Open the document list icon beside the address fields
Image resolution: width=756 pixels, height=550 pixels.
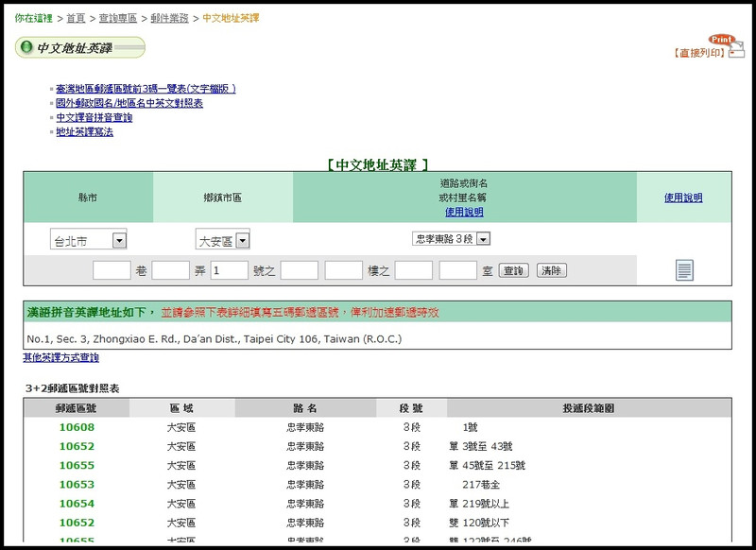684,270
